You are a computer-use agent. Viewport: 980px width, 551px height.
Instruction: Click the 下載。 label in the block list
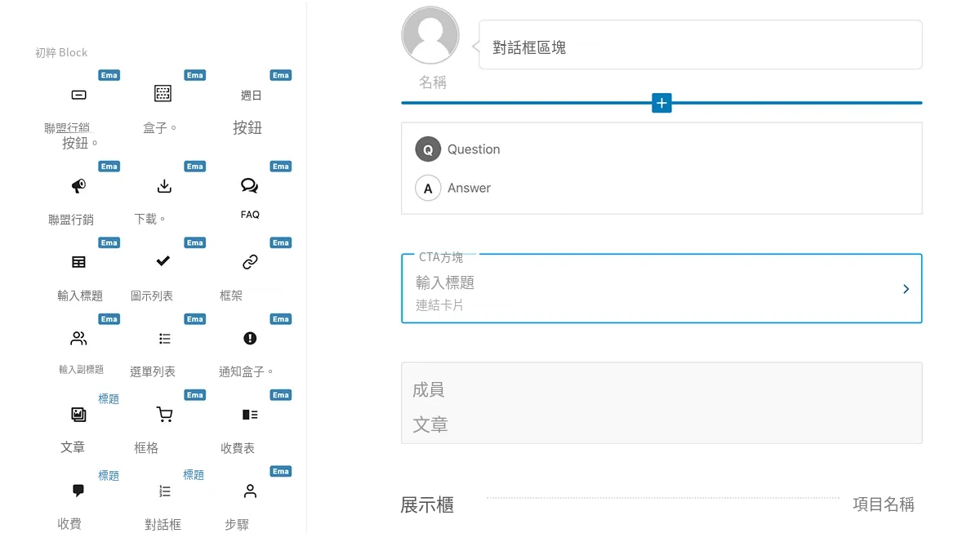150,219
